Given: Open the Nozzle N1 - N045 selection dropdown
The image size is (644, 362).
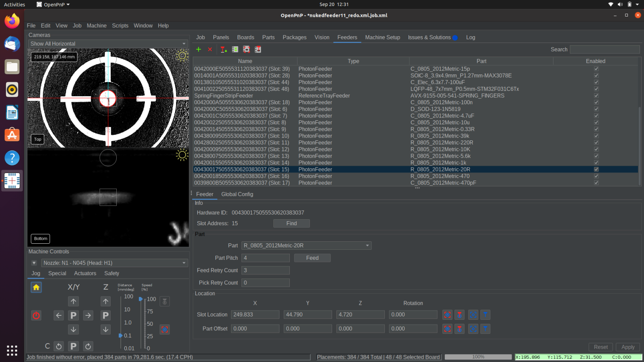Looking at the screenshot, I should click(x=114, y=263).
